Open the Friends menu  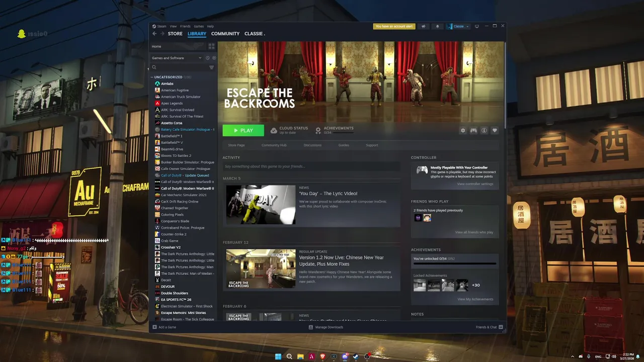185,26
